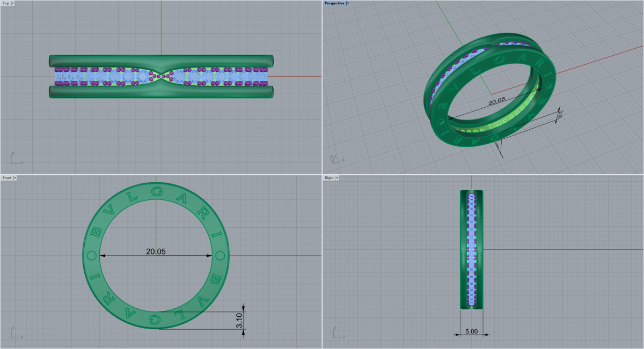
Task: Click the axis icon in the Top viewport
Action: coord(15,158)
